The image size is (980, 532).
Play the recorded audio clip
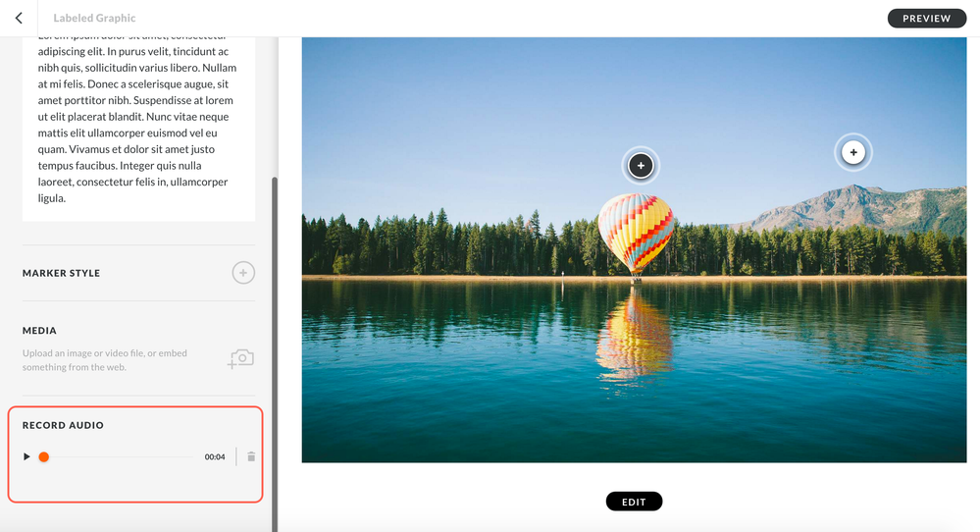[x=26, y=457]
